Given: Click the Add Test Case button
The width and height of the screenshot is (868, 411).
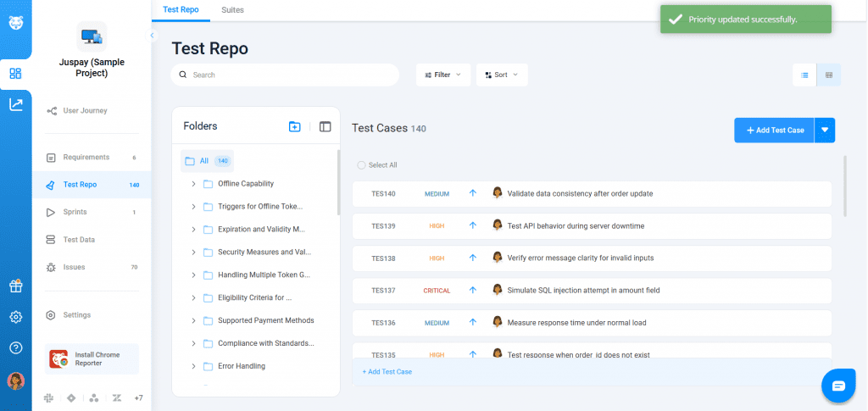Looking at the screenshot, I should (x=774, y=130).
